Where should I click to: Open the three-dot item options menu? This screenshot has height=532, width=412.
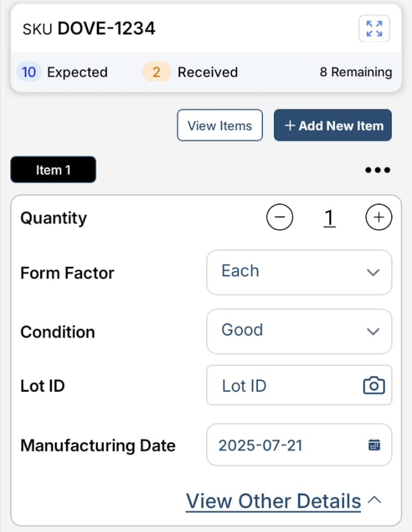click(x=378, y=170)
